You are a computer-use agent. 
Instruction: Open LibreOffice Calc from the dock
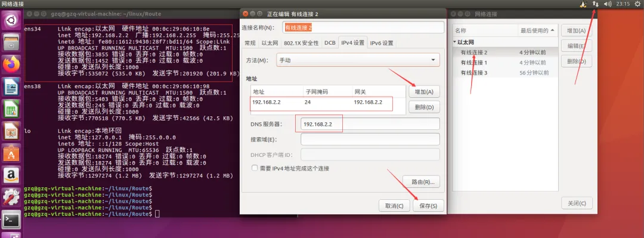11,109
